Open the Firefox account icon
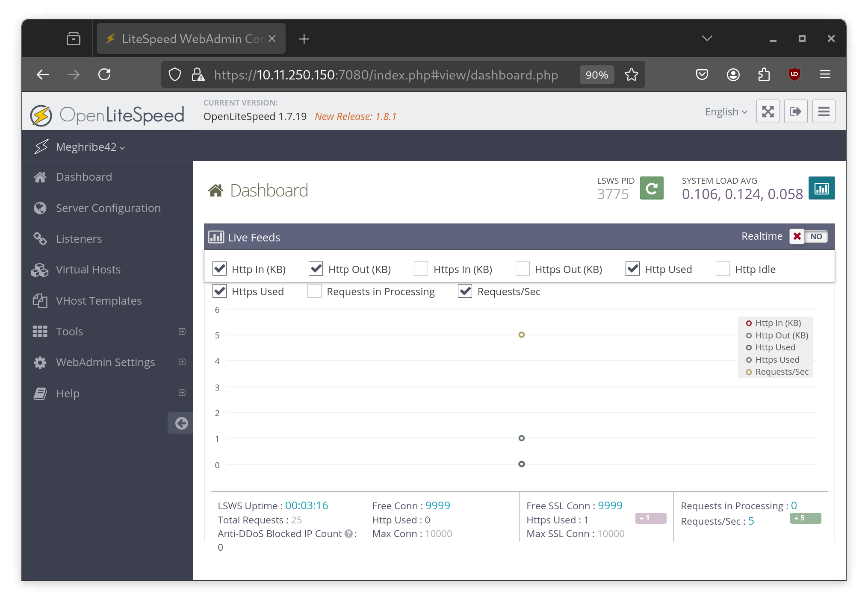Screen dimensions: 868x605 click(733, 75)
